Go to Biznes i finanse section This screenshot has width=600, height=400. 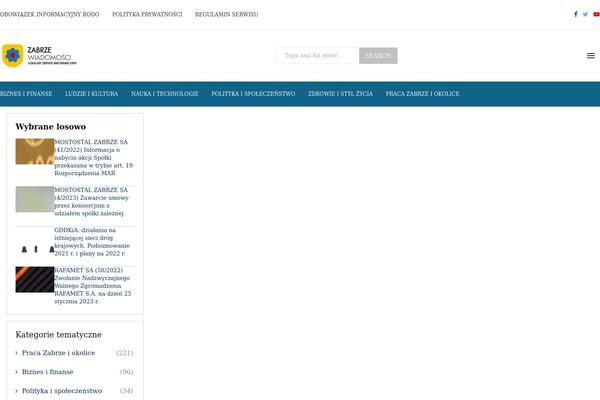click(x=26, y=94)
